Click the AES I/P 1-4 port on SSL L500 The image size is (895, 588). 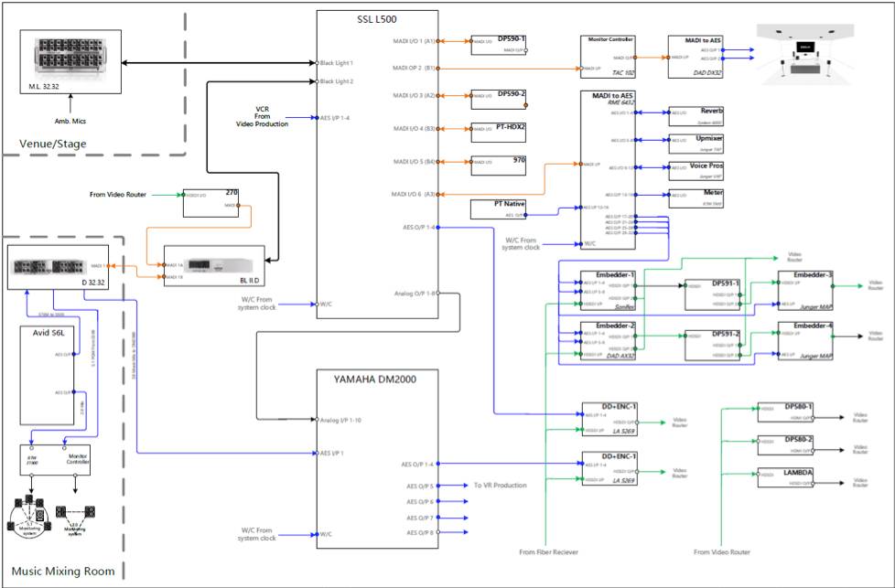coord(335,118)
